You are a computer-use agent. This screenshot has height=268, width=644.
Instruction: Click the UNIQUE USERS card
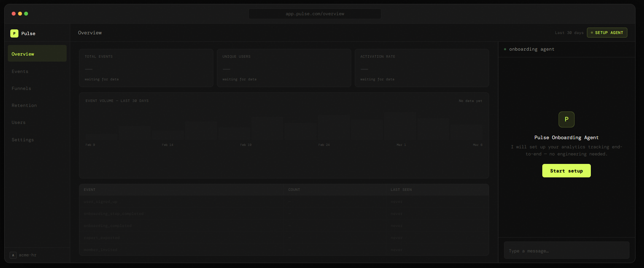(x=284, y=68)
